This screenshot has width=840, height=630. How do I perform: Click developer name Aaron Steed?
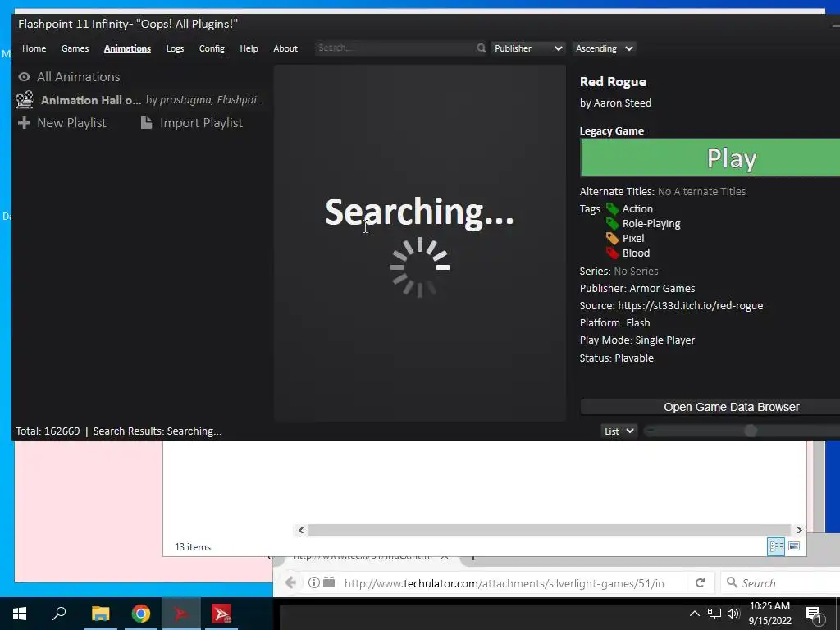pos(623,103)
